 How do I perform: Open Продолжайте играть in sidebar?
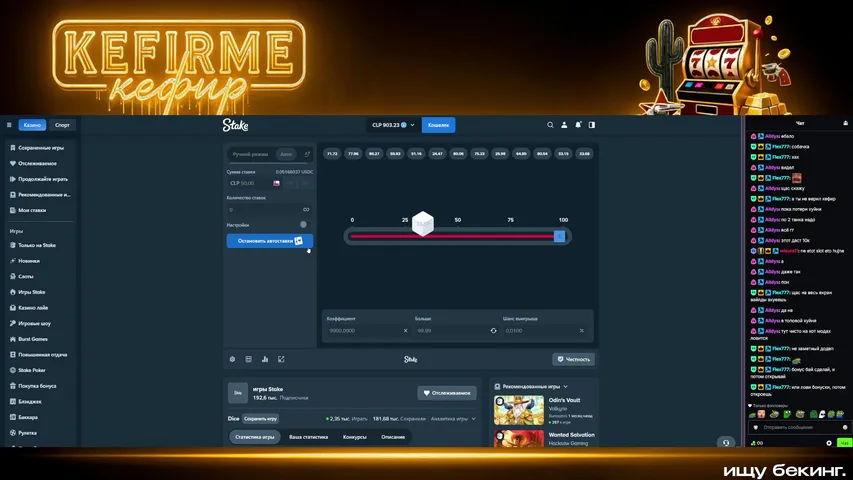[42, 179]
